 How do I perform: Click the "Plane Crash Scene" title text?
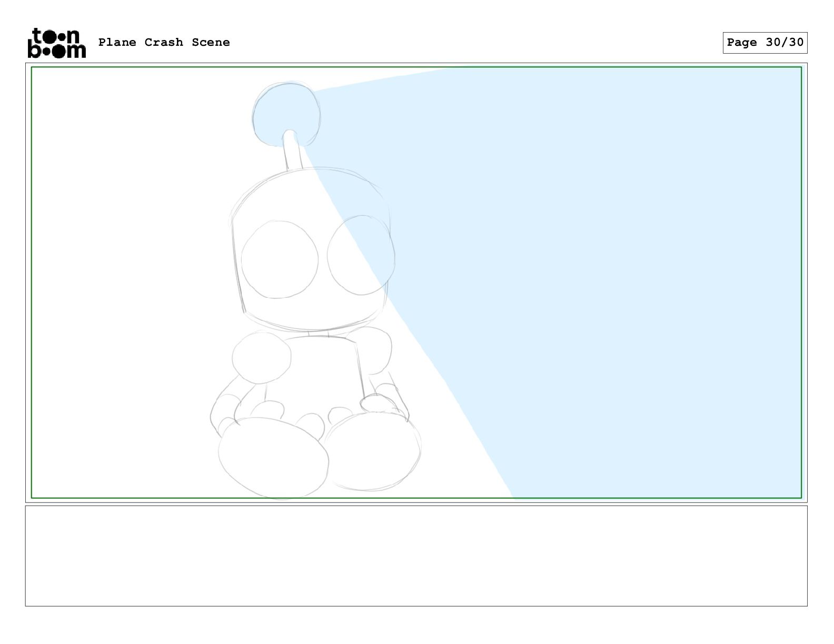[164, 42]
